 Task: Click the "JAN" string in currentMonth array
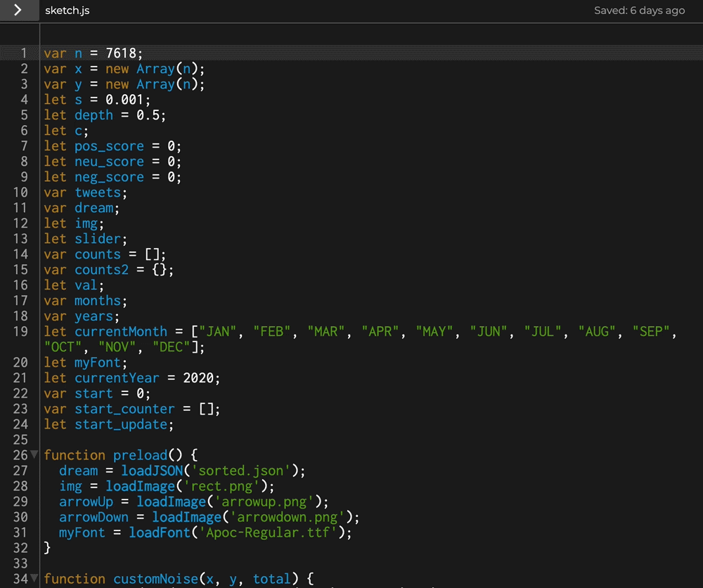[218, 332]
